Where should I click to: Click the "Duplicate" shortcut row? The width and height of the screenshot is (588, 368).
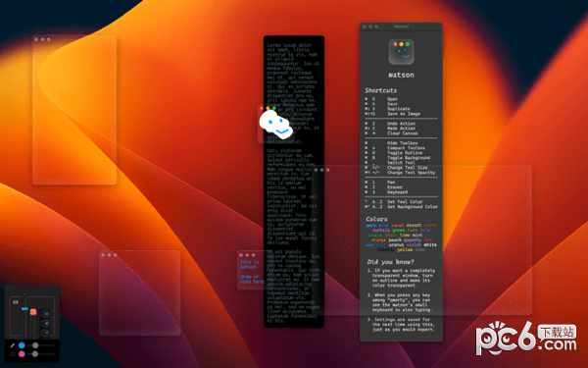point(387,109)
